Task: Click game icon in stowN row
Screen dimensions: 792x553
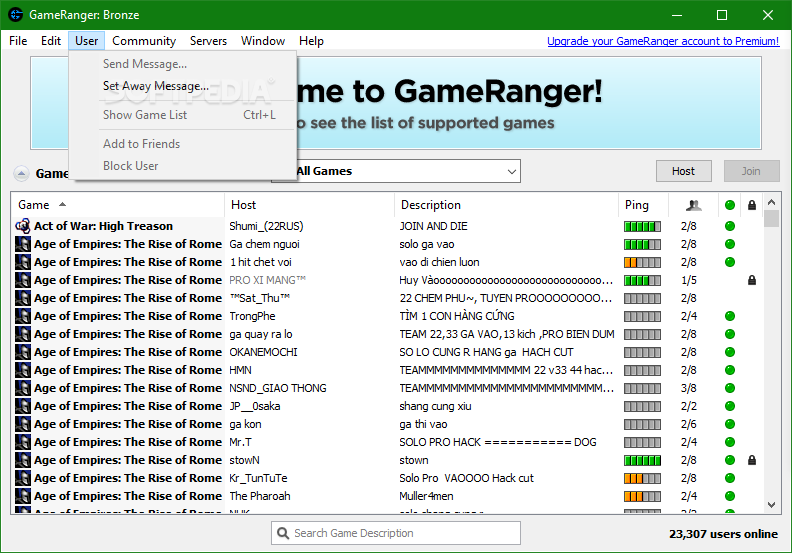Action: point(23,460)
